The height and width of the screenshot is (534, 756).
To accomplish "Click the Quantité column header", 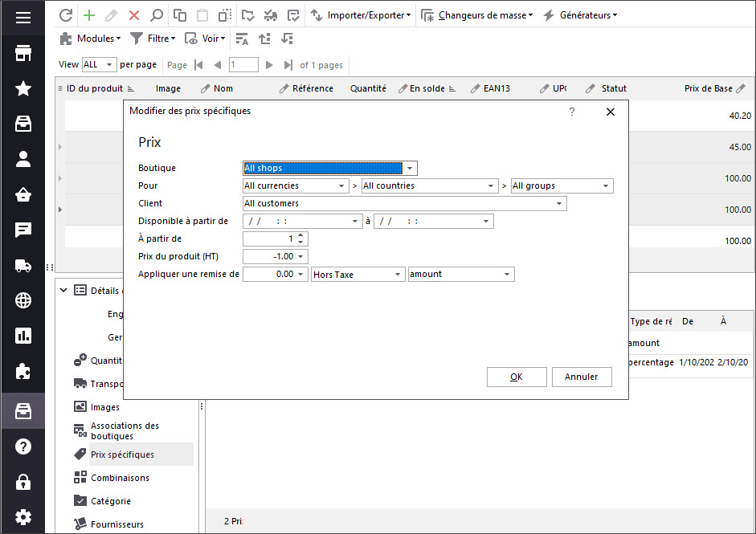I will pyautogui.click(x=368, y=88).
